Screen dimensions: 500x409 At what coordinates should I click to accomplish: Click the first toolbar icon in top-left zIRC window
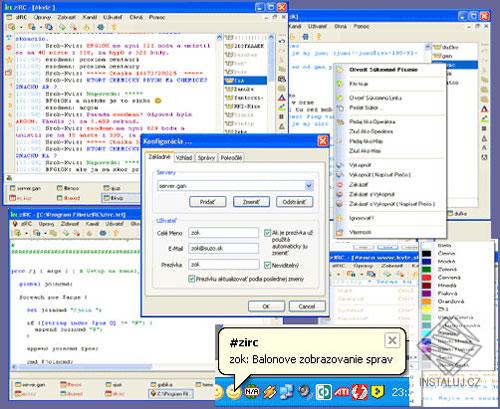tap(12, 27)
